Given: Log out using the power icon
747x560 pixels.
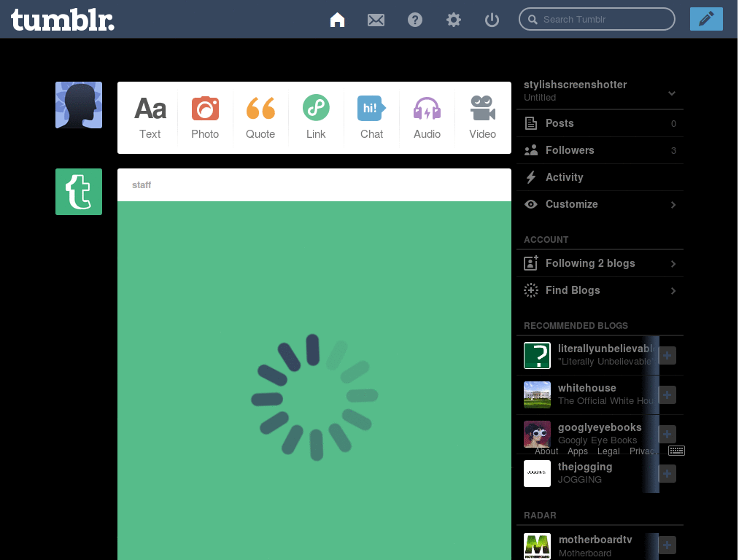Looking at the screenshot, I should (x=492, y=20).
